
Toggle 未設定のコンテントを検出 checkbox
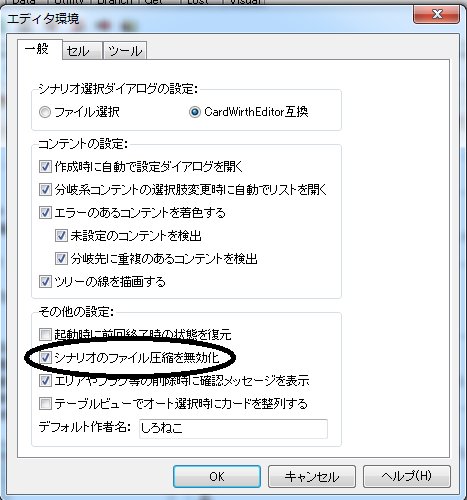61,236
